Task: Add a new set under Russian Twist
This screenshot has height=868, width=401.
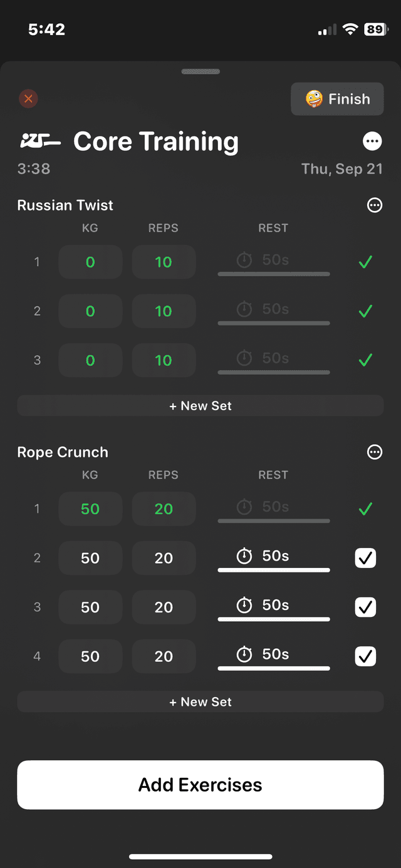Action: (200, 405)
